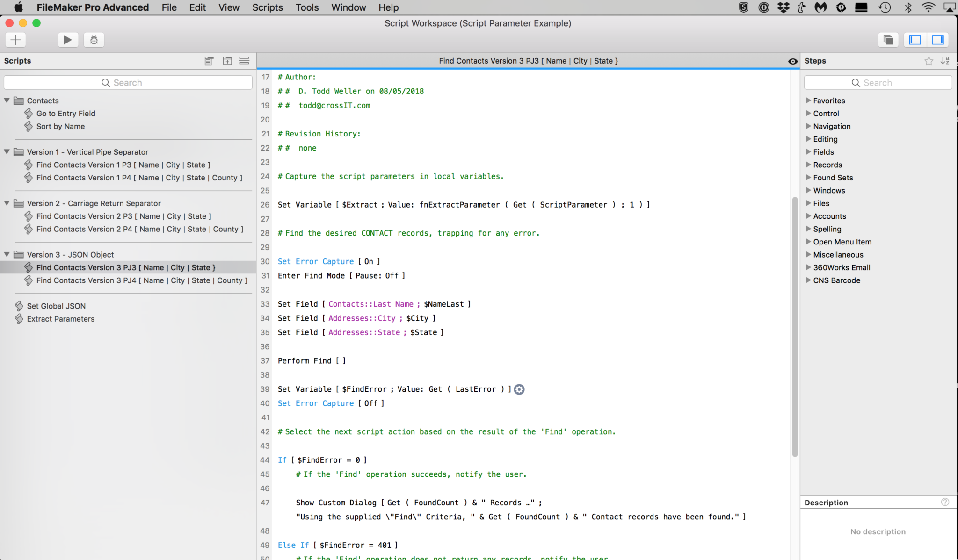This screenshot has height=560, width=958.
Task: Toggle the Scripts left pane visibility
Action: (x=915, y=40)
